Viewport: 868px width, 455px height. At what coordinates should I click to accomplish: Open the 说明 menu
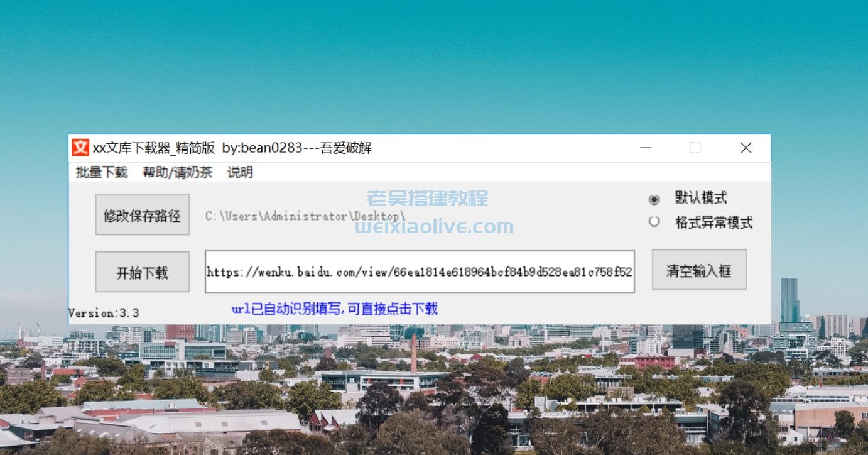240,172
